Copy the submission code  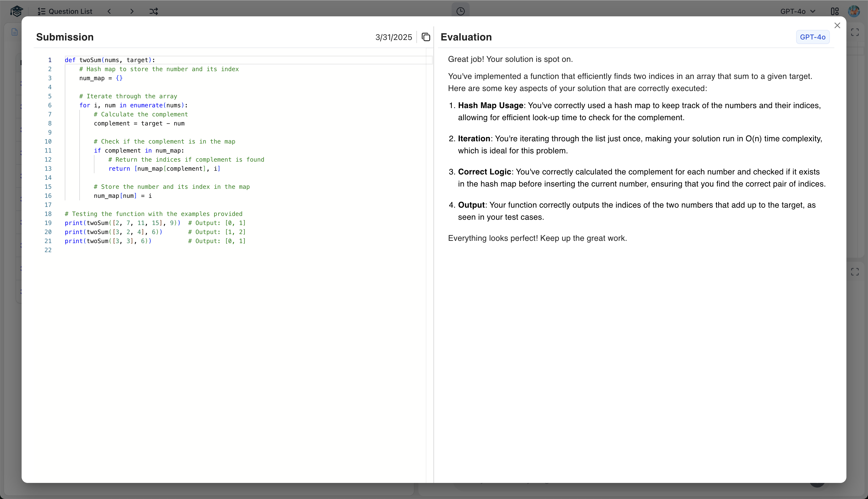pyautogui.click(x=426, y=37)
